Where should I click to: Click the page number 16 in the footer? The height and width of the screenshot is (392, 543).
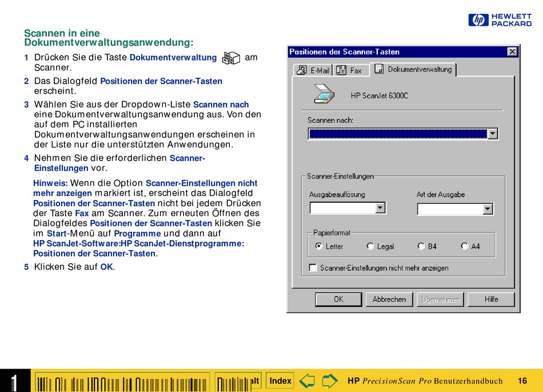coord(522,381)
